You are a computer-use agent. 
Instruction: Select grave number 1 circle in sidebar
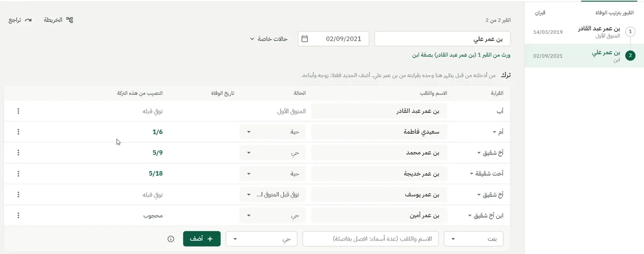pyautogui.click(x=630, y=32)
